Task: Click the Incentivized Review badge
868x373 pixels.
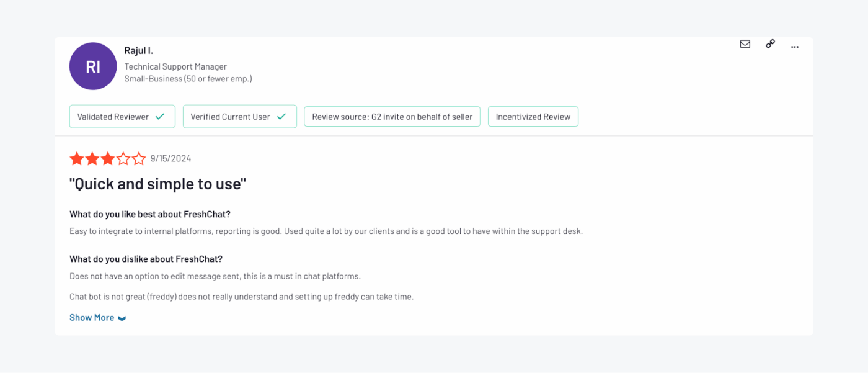Action: 533,117
